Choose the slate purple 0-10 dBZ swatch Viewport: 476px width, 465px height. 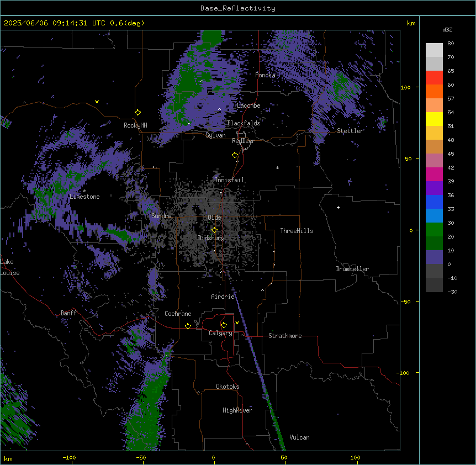pos(434,257)
